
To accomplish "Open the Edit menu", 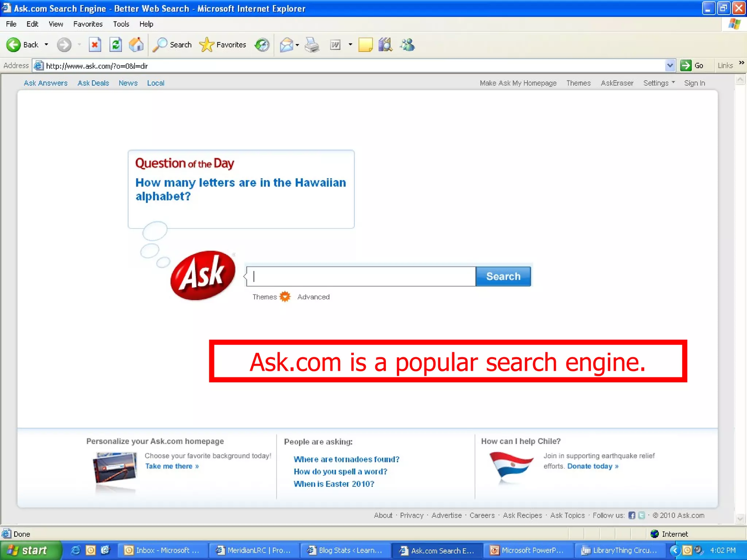I will (x=32, y=24).
